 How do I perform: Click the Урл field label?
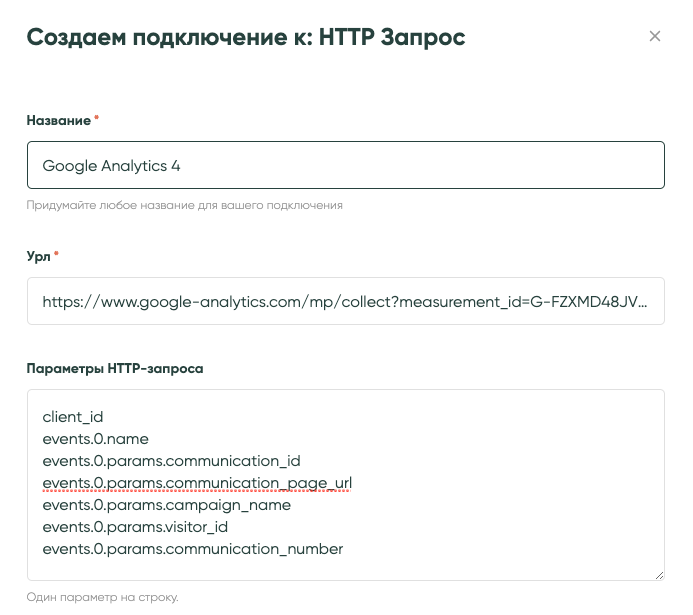coord(38,256)
